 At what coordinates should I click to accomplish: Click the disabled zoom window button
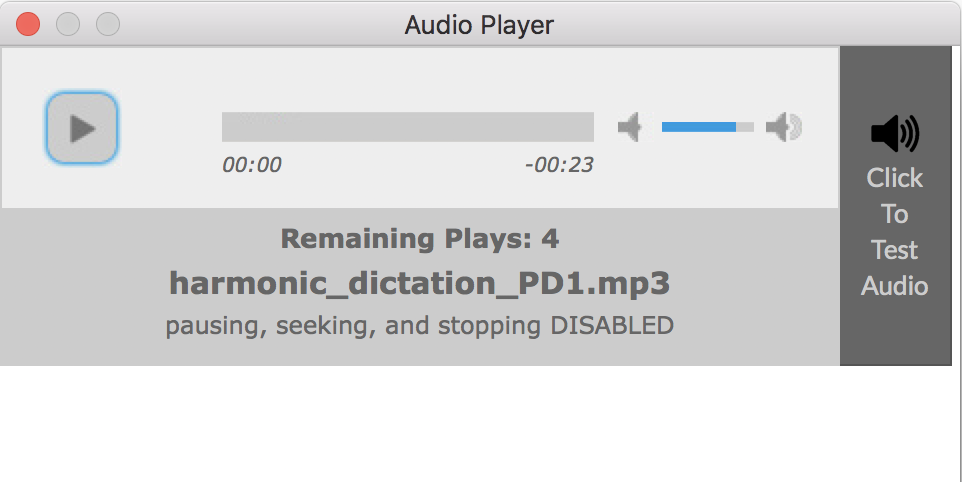pos(108,25)
